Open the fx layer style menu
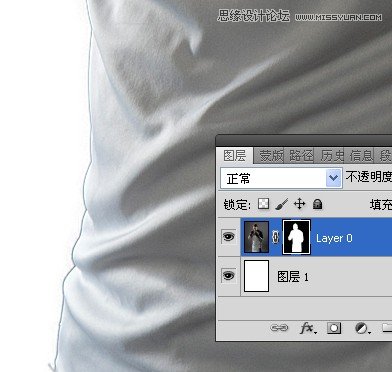This screenshot has width=392, height=372. point(308,328)
